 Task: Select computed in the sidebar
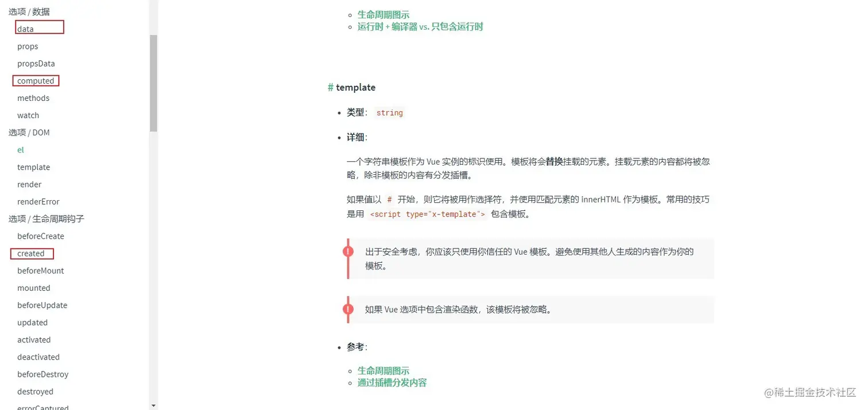[x=36, y=81]
